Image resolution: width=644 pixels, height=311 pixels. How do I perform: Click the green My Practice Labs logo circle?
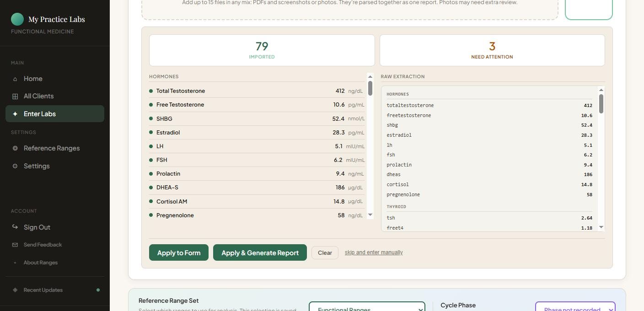tap(17, 19)
